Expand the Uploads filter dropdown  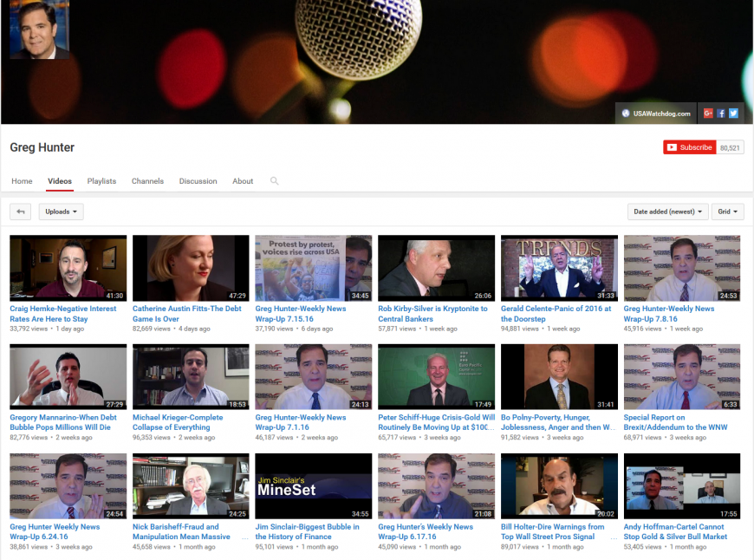point(62,212)
